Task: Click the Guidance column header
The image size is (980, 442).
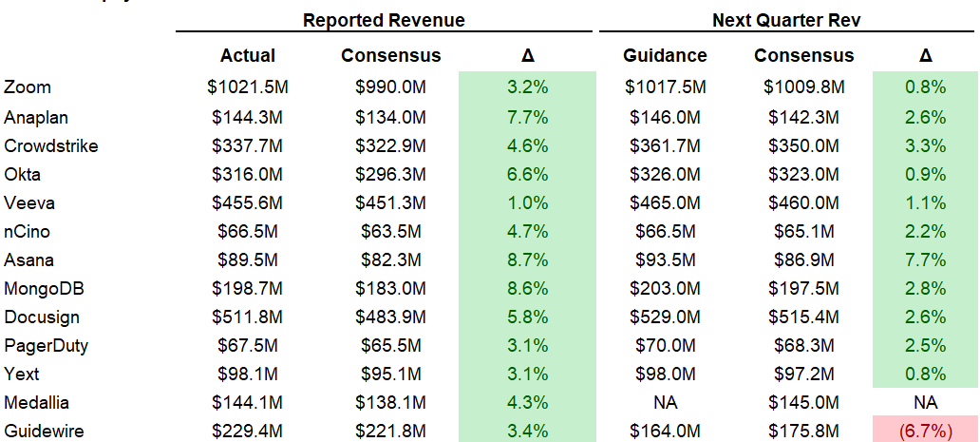Action: tap(665, 56)
